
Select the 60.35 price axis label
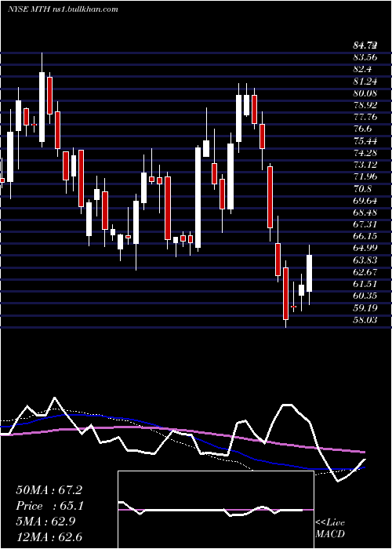click(365, 296)
